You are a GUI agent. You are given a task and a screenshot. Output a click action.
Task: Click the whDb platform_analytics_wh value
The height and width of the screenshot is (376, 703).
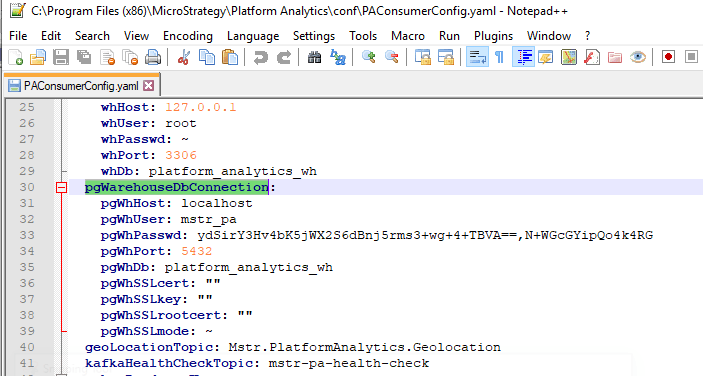[x=233, y=171]
